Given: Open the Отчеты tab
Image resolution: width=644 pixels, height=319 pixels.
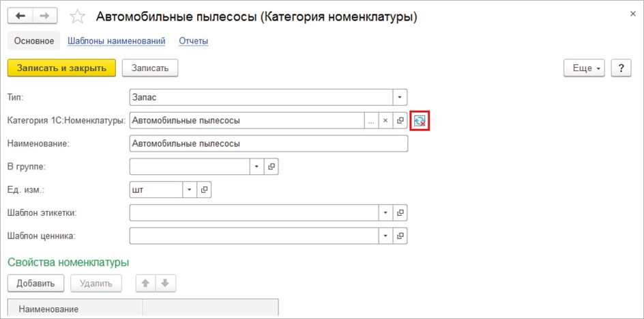Looking at the screenshot, I should click(x=193, y=41).
